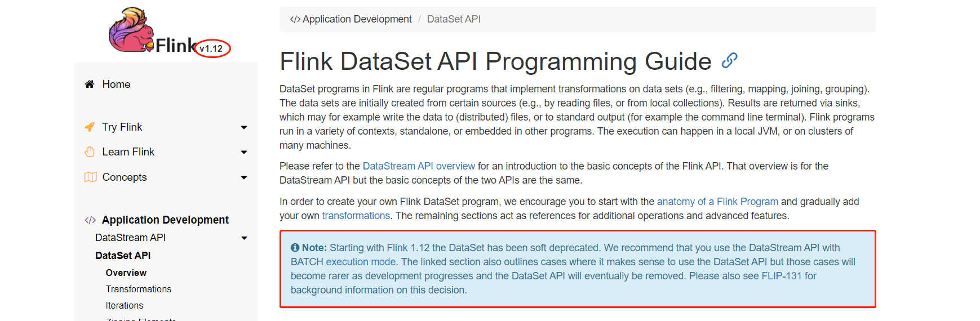Click the Learn Flink hand icon
Image resolution: width=980 pixels, height=321 pixels.
click(90, 152)
